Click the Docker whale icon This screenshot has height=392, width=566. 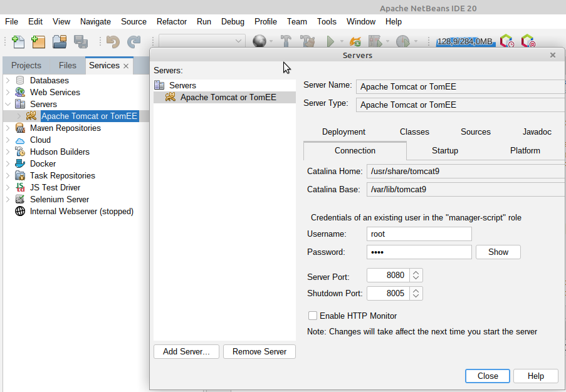20,163
